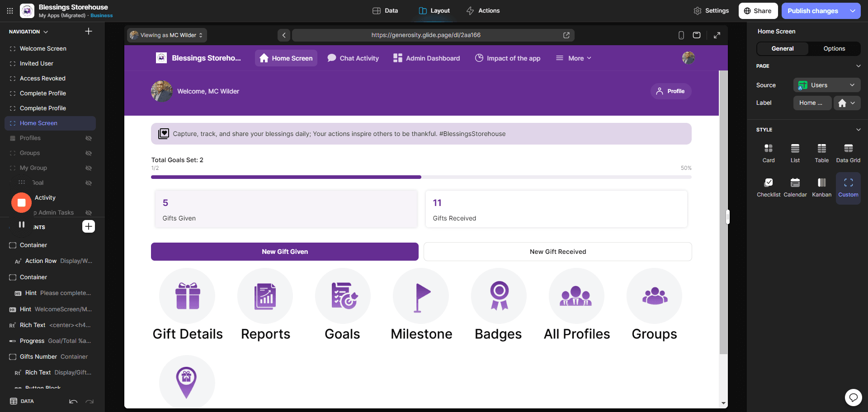
Task: Open the Source Users dropdown
Action: pos(827,85)
